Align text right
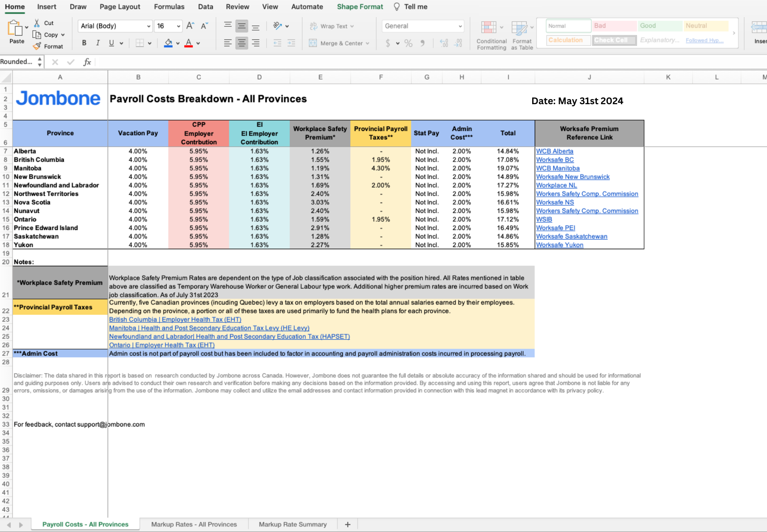 point(256,43)
